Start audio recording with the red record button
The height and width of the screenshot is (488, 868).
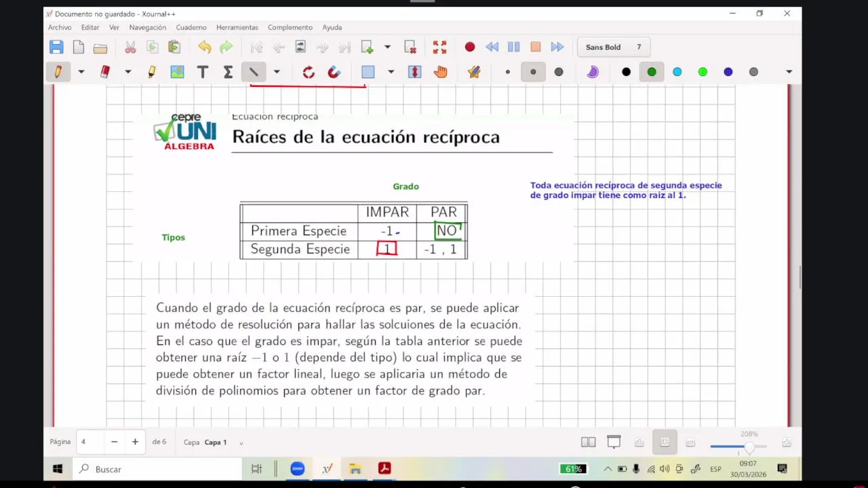click(x=470, y=47)
